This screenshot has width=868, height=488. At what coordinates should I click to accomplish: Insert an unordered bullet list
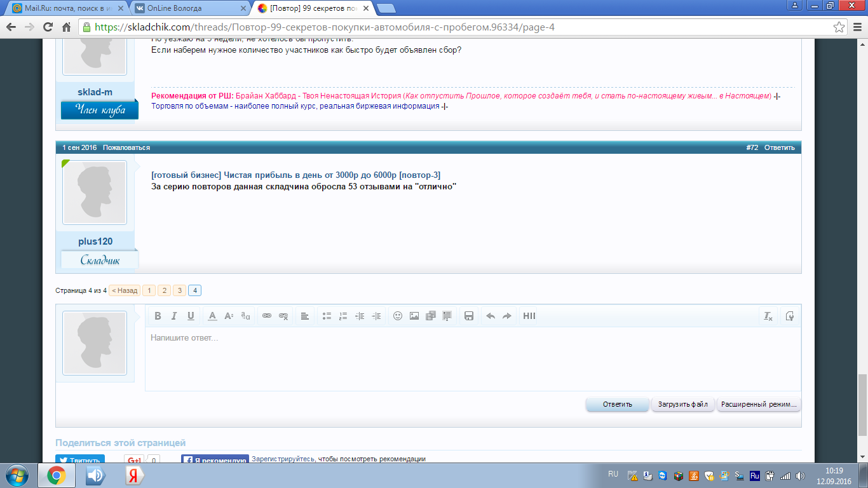tap(327, 316)
